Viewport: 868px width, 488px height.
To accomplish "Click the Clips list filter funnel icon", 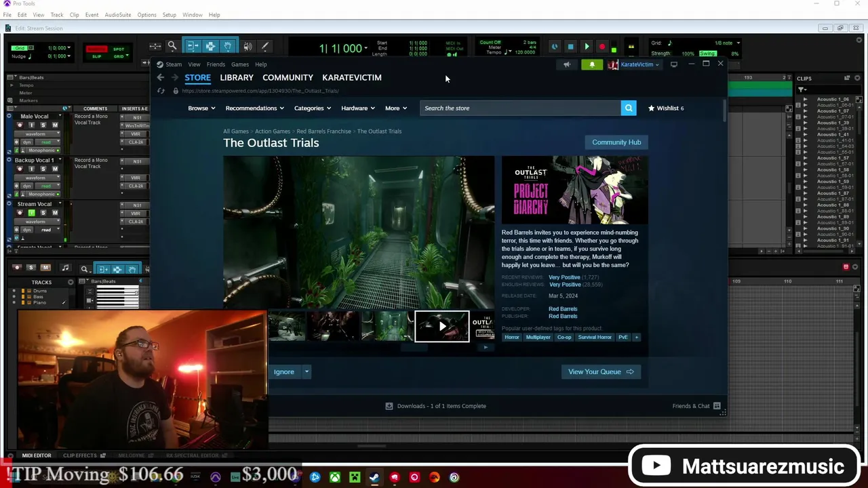I will tap(802, 89).
